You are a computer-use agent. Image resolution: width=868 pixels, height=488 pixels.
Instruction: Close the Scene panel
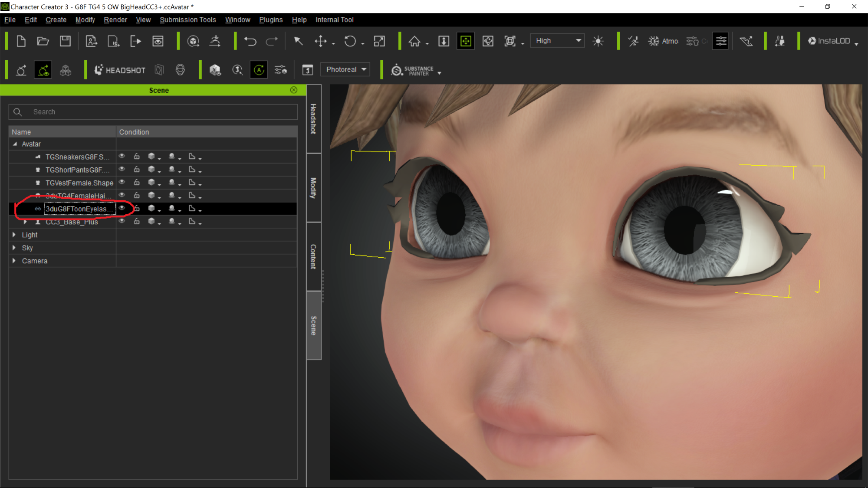point(294,90)
